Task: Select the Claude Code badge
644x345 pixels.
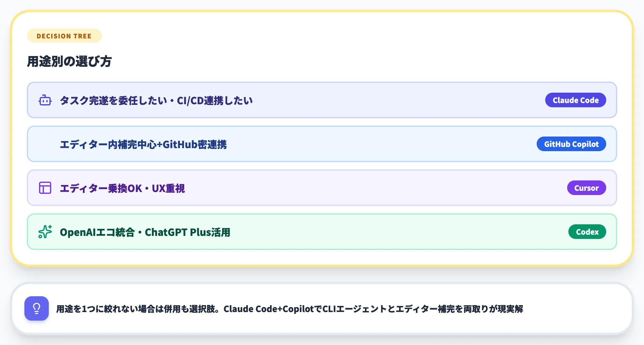Action: coord(575,100)
